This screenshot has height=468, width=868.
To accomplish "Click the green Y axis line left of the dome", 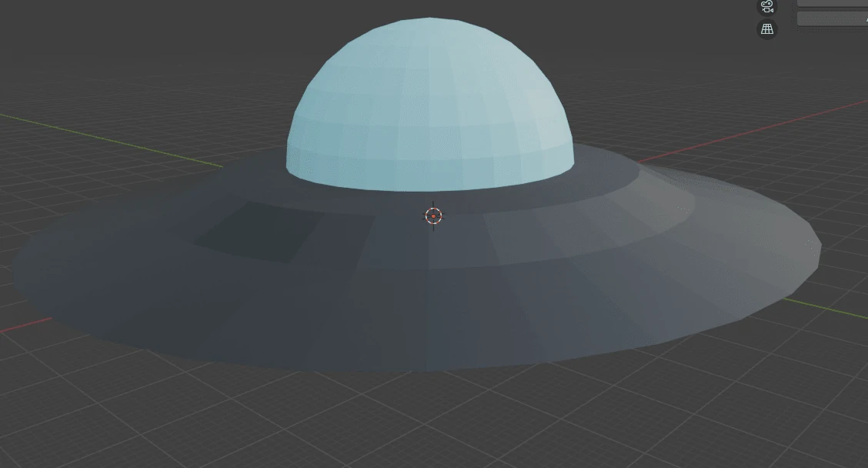I will click(x=115, y=140).
